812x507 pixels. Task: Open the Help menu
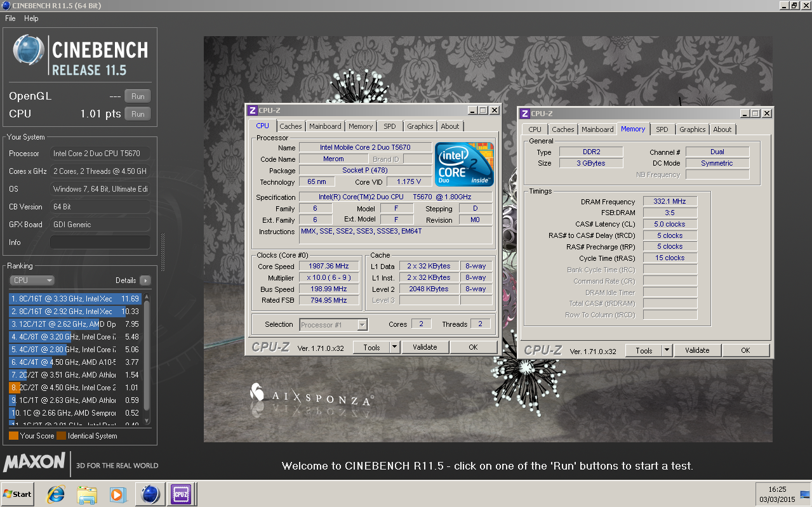tap(31, 18)
